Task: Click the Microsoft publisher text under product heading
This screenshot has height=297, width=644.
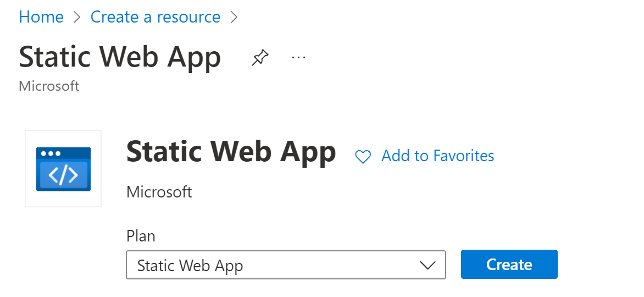Action: 159,192
